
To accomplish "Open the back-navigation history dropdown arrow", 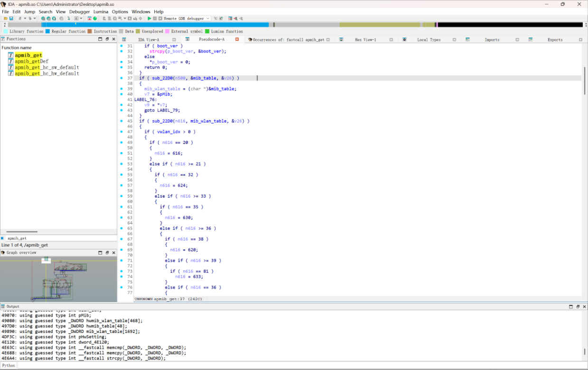I will [25, 19].
